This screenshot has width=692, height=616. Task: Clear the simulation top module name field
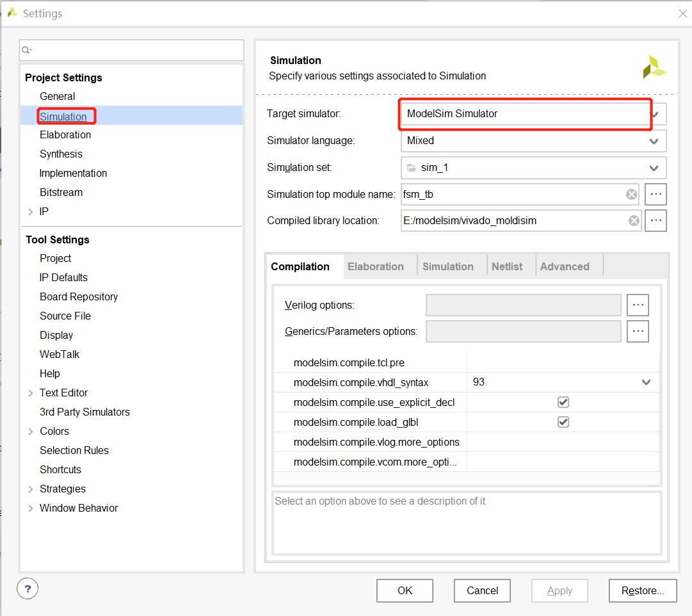tap(631, 194)
